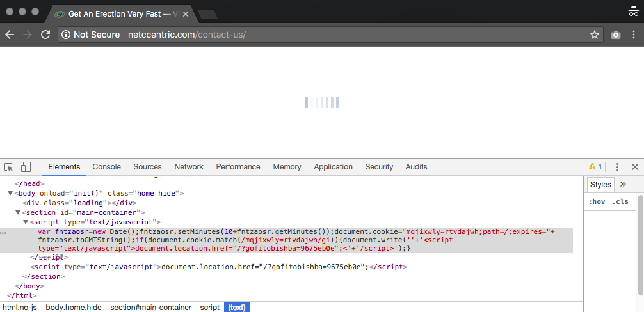Close the DevTools panel

click(x=635, y=167)
